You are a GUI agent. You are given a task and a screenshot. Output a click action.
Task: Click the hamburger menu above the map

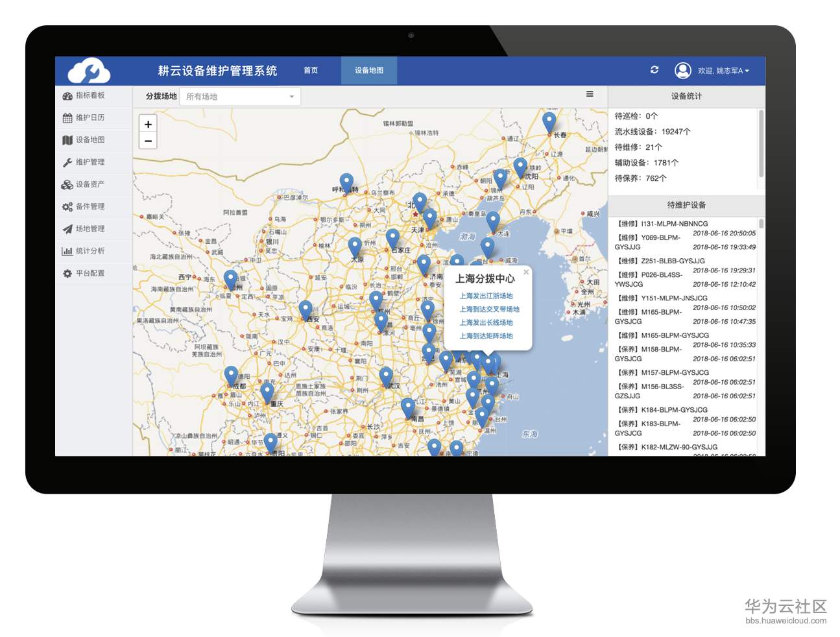tap(590, 94)
